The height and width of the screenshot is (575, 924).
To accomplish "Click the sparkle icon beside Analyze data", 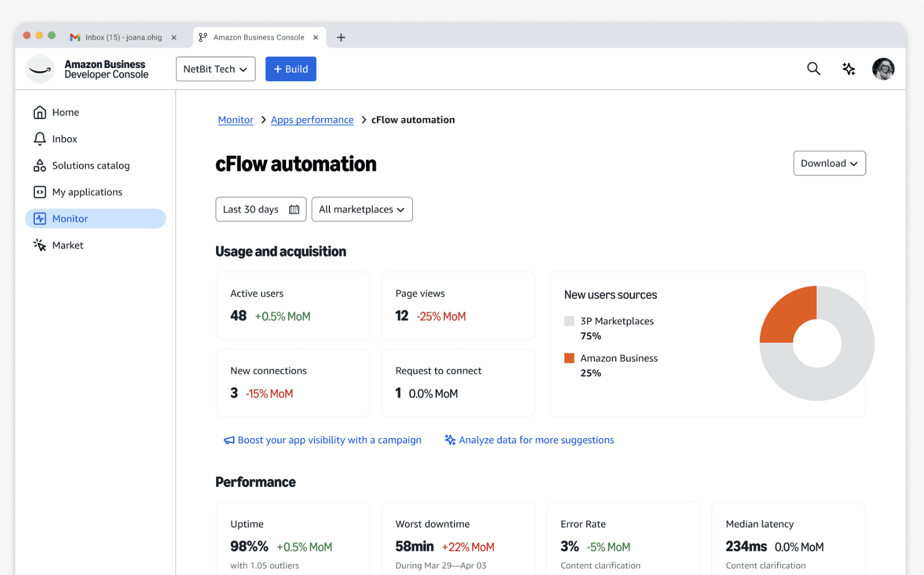I will 450,440.
